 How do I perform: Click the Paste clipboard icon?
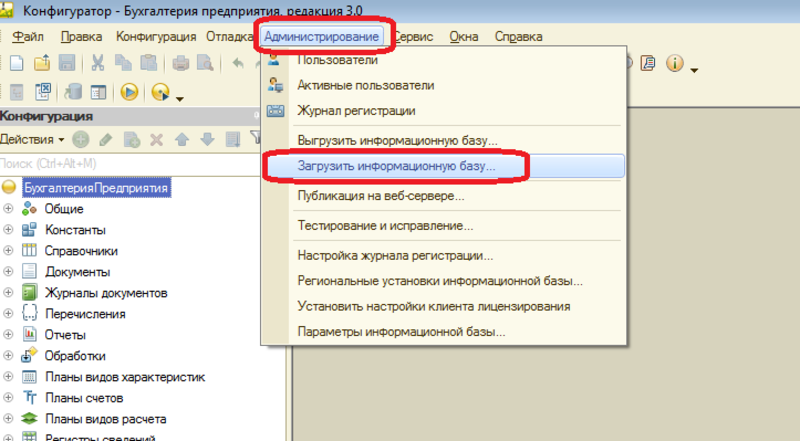pyautogui.click(x=148, y=63)
